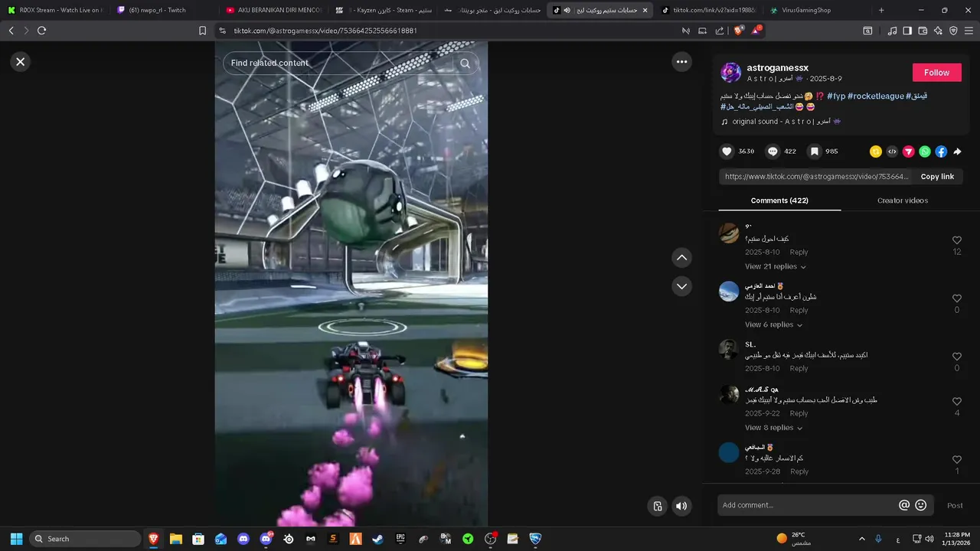The image size is (980, 551).
Task: Open astrogamessx profile avatar
Action: 730,73
